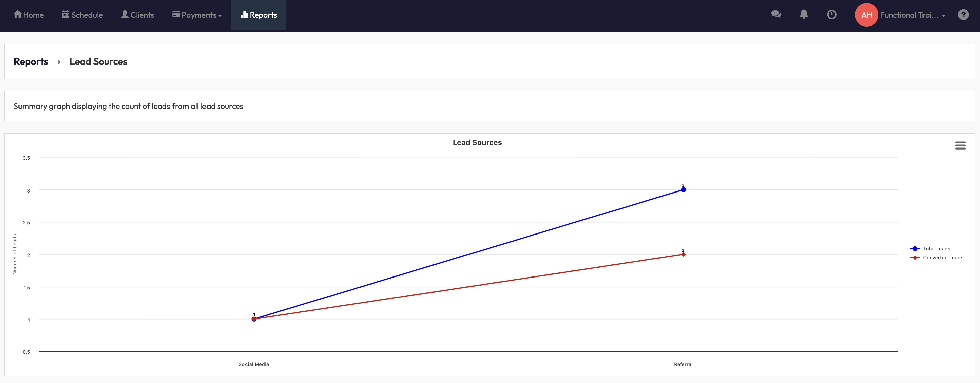This screenshot has height=383, width=980.
Task: Open the chart hamburger export menu
Action: pos(960,145)
